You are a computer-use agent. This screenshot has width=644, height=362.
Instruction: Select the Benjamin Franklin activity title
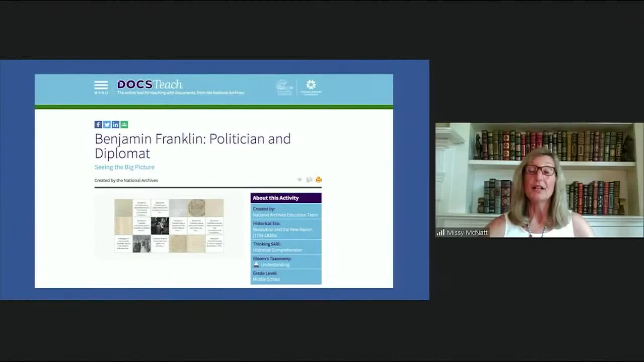pos(193,146)
